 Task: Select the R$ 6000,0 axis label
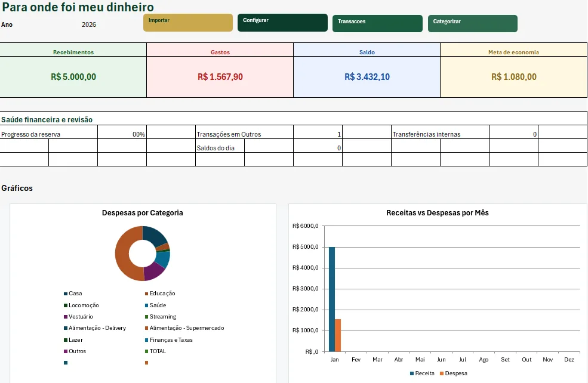pos(305,226)
